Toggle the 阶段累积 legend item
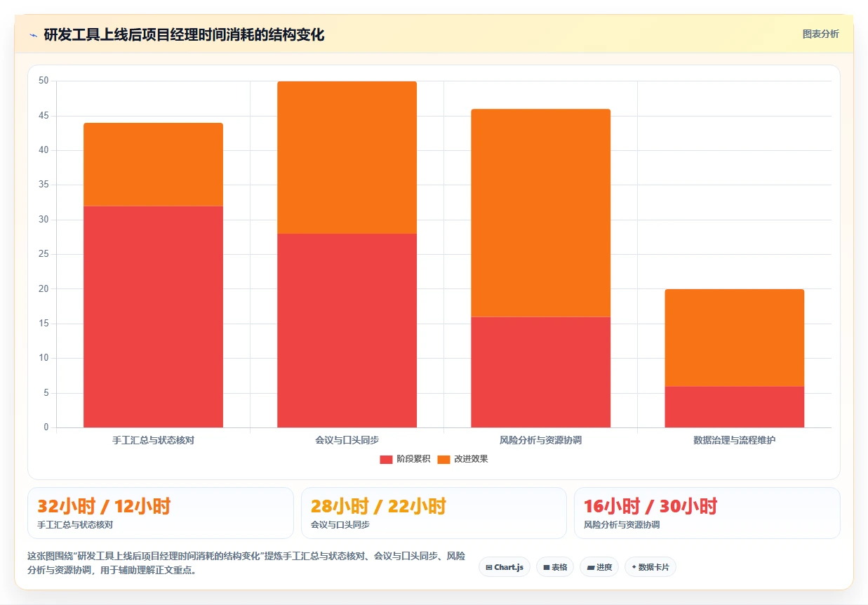This screenshot has height=605, width=868. [405, 459]
